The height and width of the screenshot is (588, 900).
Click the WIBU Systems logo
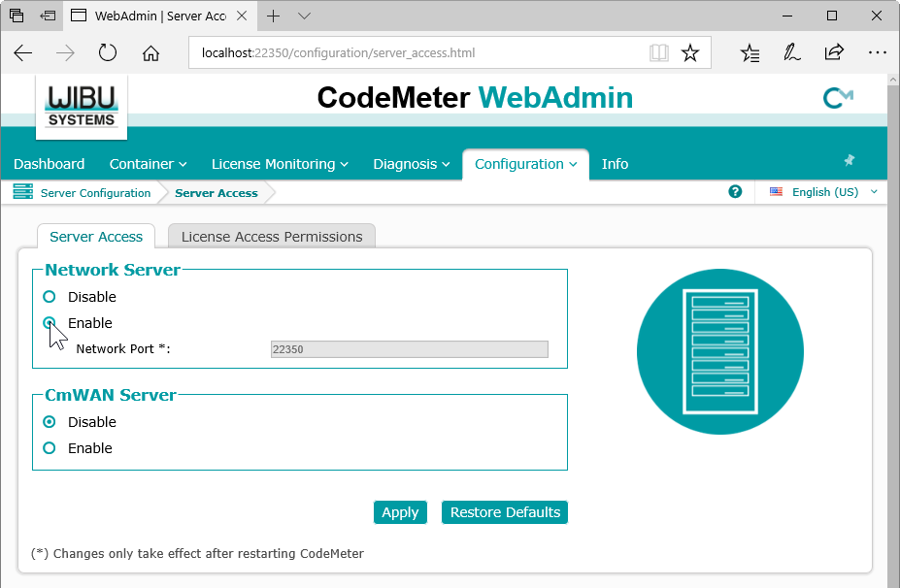coord(82,107)
